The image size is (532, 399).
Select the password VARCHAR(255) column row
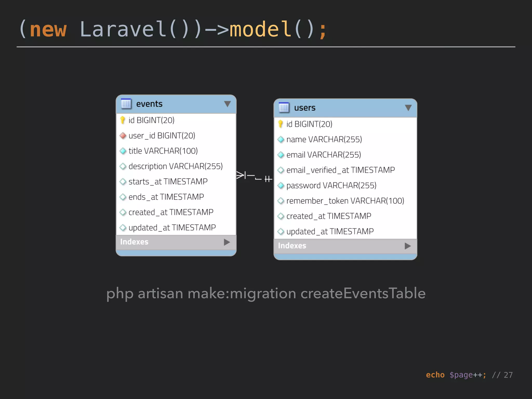[345, 185]
